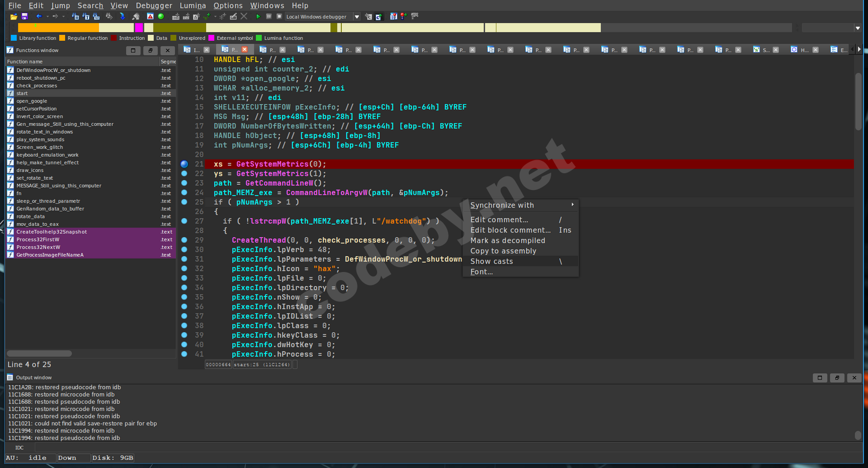Toggle breakpoint dot at line 29
This screenshot has height=468, width=868.
coord(184,240)
